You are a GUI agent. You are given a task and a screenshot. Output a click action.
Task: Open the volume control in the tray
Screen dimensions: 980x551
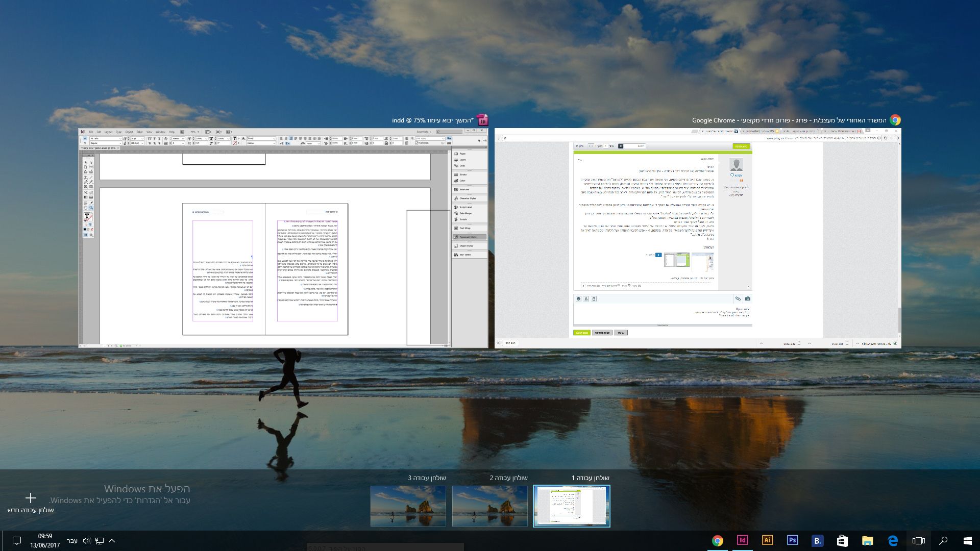86,541
